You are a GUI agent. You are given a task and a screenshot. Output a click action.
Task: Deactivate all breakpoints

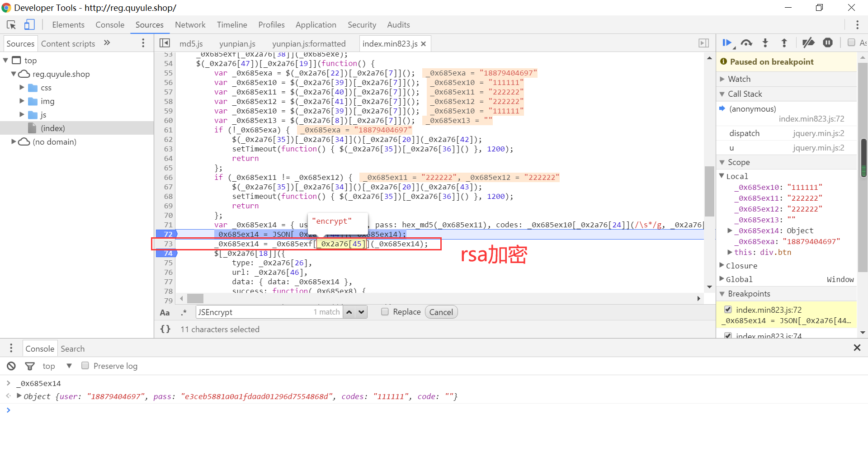(808, 43)
